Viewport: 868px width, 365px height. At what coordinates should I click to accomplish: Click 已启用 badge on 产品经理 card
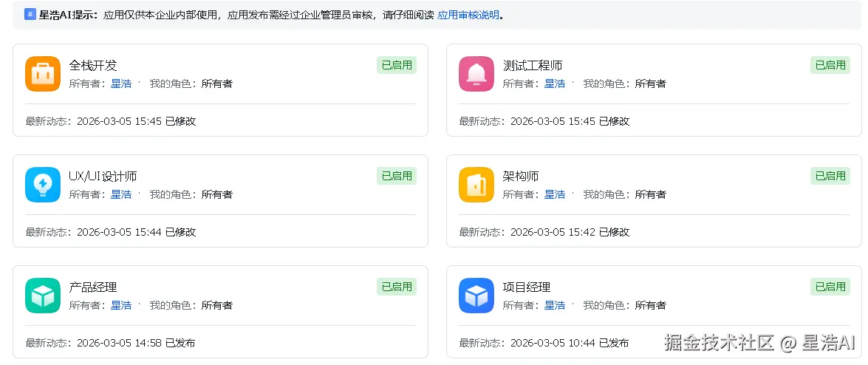click(x=397, y=287)
